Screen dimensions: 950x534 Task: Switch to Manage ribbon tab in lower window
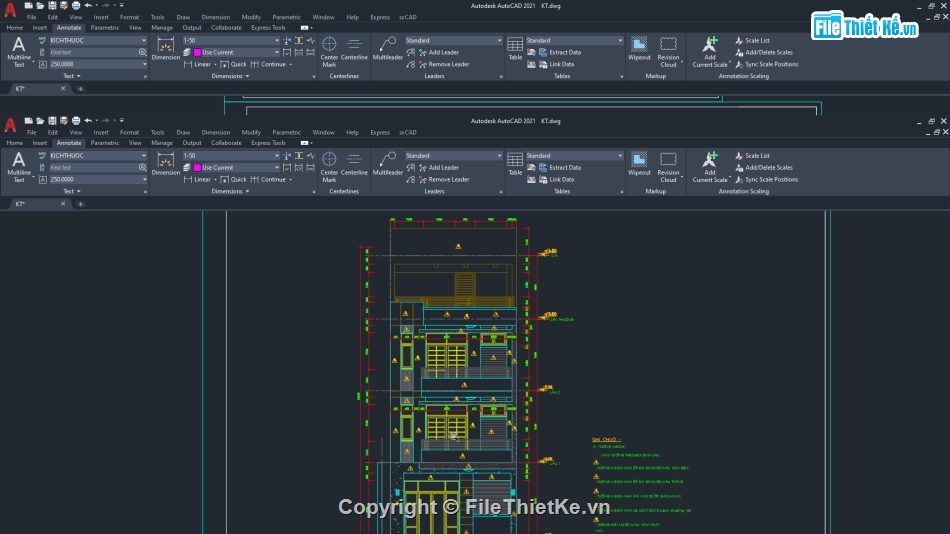[162, 143]
